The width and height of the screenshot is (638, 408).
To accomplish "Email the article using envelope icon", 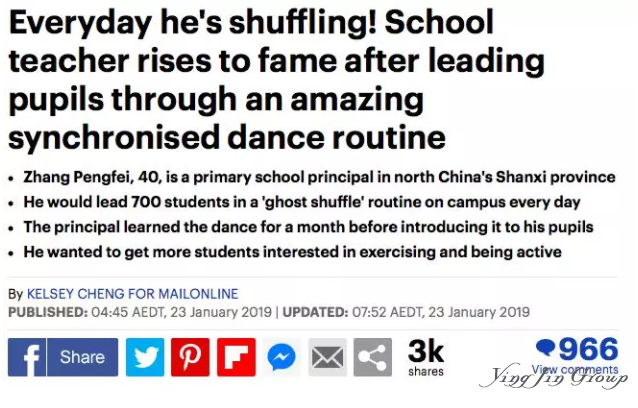I will pyautogui.click(x=327, y=357).
